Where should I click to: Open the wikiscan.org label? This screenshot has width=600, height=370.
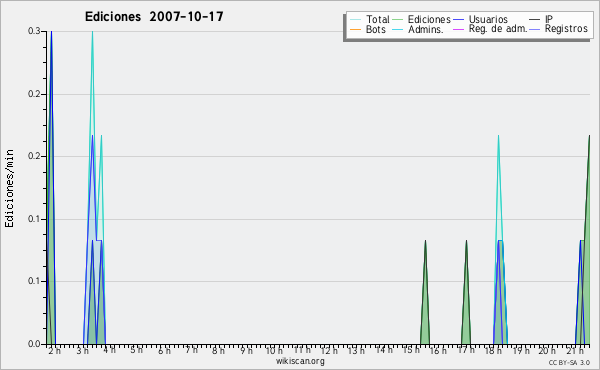(300, 361)
